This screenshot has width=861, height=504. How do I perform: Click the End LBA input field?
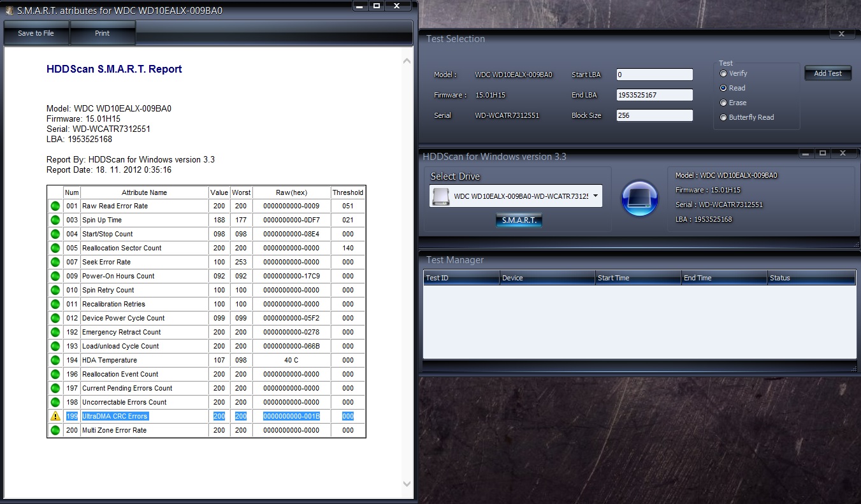tap(655, 95)
